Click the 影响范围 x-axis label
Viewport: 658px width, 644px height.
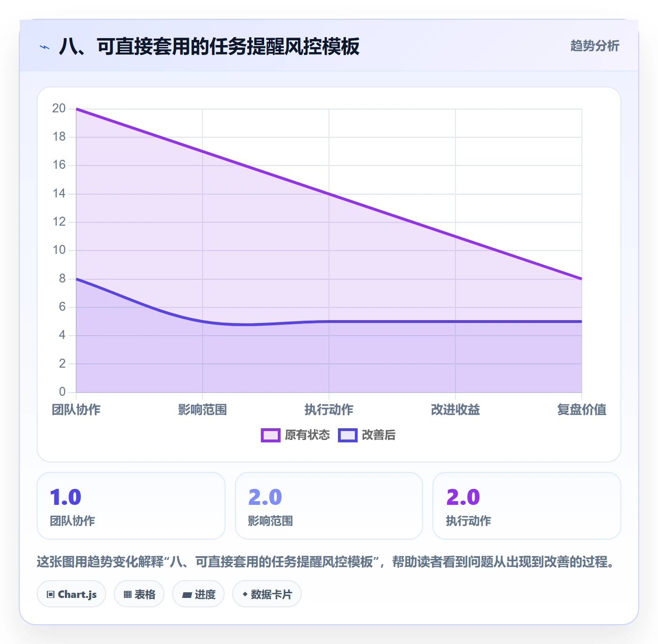tap(203, 410)
